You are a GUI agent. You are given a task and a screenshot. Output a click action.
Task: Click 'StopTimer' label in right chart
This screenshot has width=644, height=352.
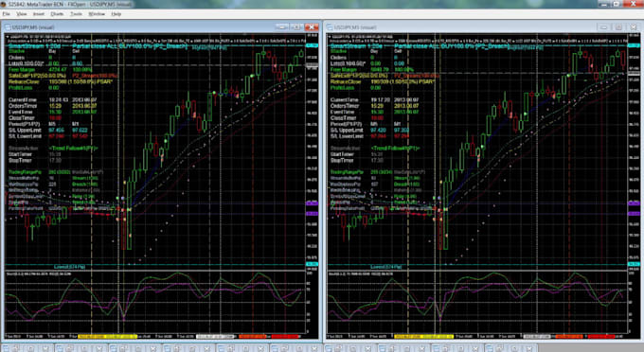tap(342, 161)
